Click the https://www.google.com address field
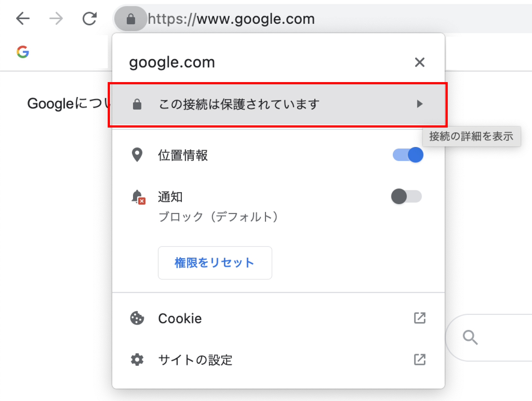The image size is (532, 401). (x=232, y=19)
